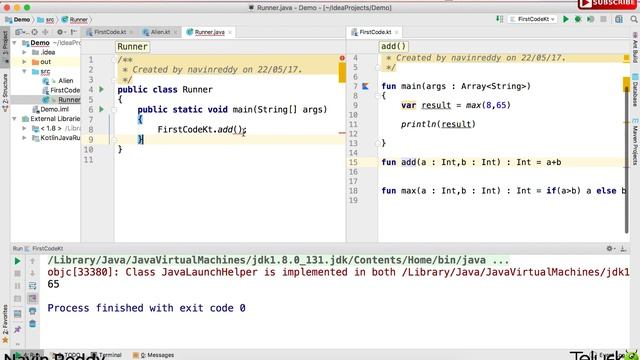Pin the Run tab with pin icon
The height and width of the screenshot is (360, 640).
click(17, 329)
